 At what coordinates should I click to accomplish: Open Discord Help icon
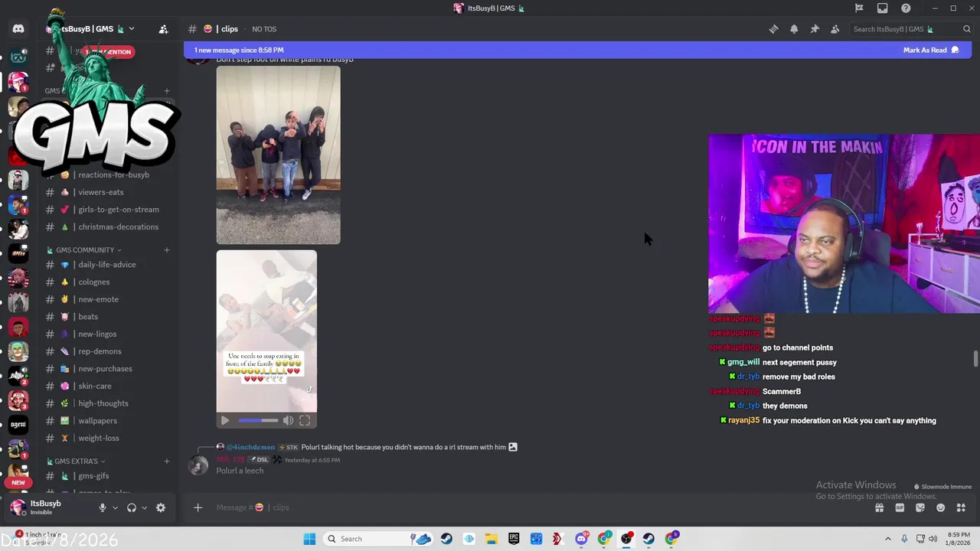click(906, 8)
